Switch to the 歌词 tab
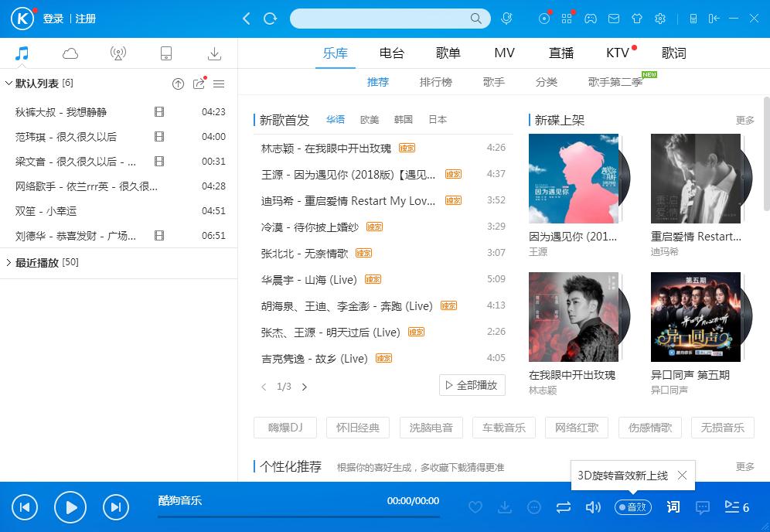The height and width of the screenshot is (532, 770). coord(674,53)
